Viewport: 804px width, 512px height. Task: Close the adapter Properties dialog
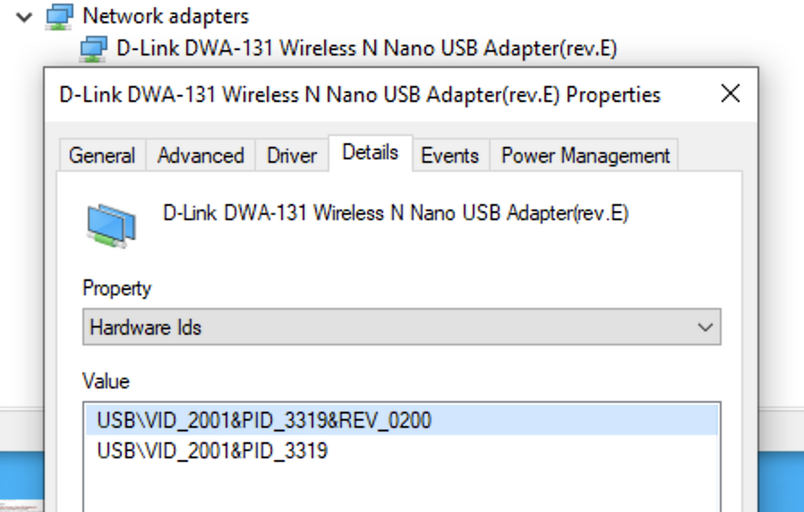(x=730, y=94)
